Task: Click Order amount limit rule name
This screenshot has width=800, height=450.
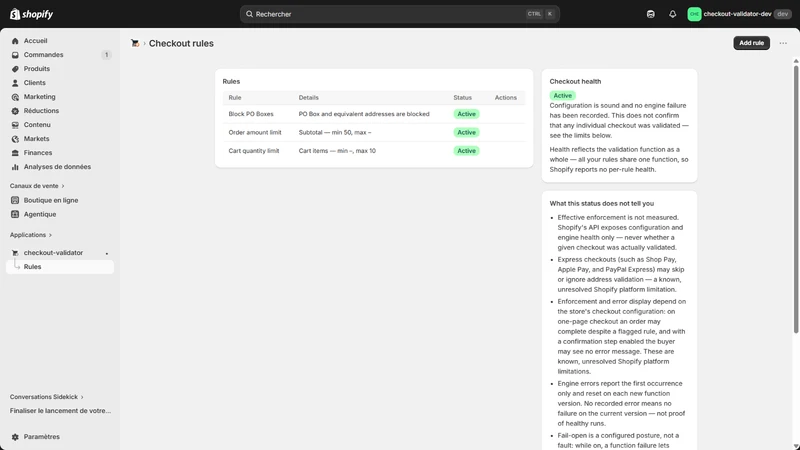Action: pos(255,132)
